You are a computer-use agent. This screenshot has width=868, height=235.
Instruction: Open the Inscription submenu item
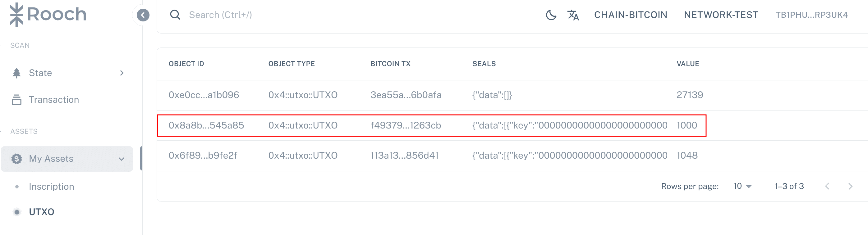click(52, 187)
